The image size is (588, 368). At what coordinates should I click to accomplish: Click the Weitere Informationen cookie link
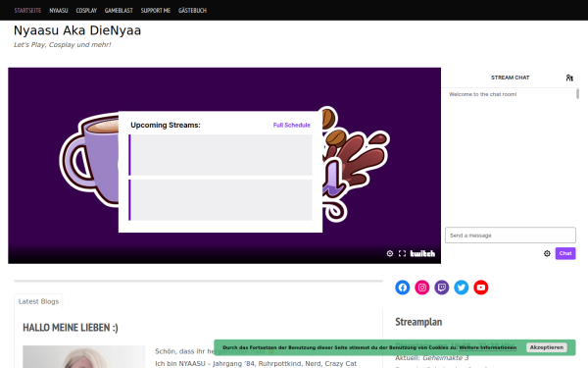click(x=488, y=347)
